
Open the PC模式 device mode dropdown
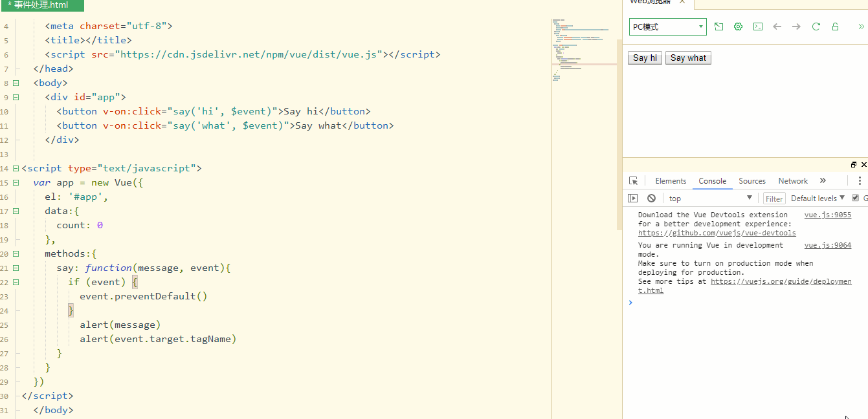pos(667,27)
